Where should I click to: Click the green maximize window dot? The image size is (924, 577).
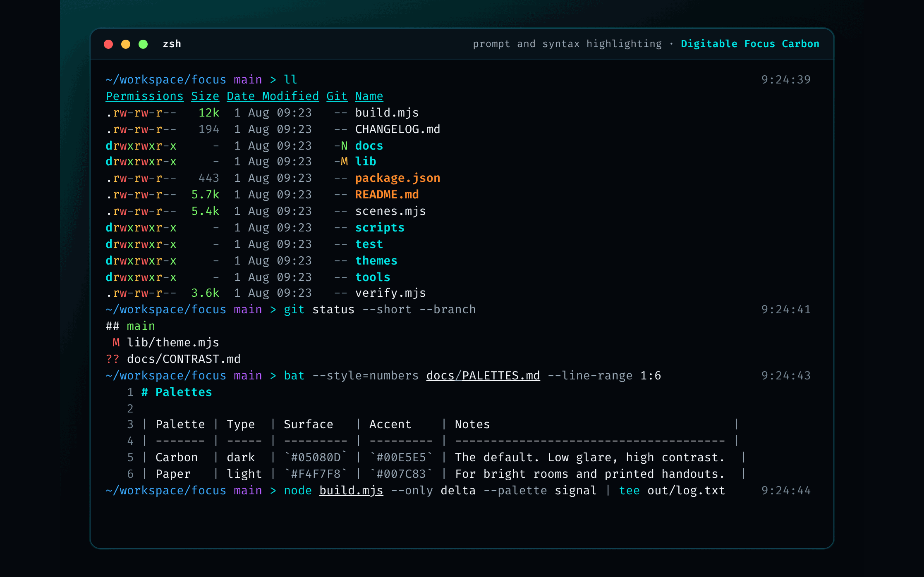(x=143, y=44)
